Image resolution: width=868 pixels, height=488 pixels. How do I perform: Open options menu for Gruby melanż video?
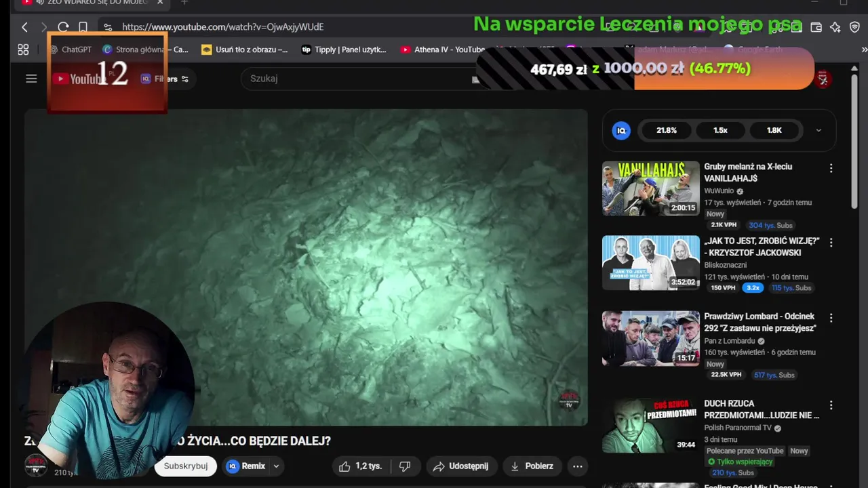pyautogui.click(x=831, y=168)
